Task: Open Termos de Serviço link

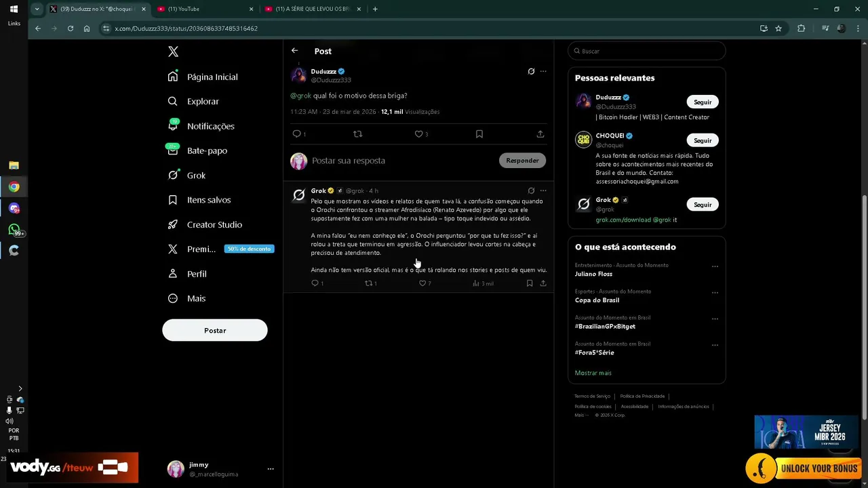Action: click(x=592, y=396)
